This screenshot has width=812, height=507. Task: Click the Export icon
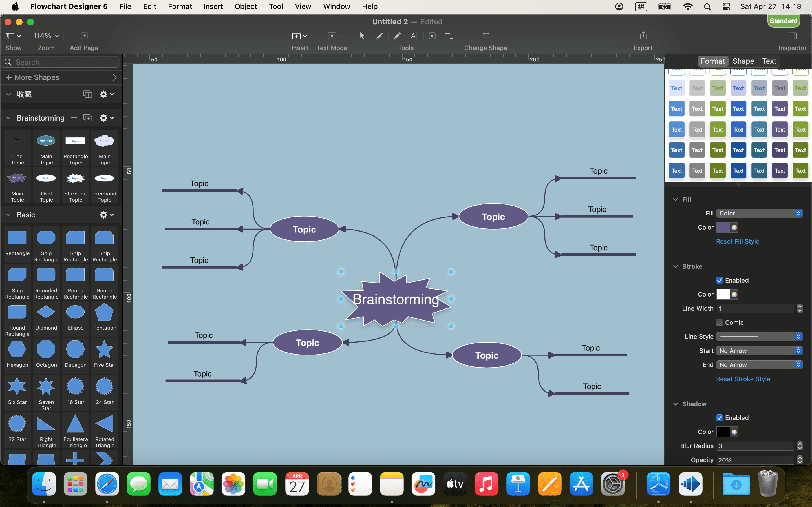click(x=643, y=35)
